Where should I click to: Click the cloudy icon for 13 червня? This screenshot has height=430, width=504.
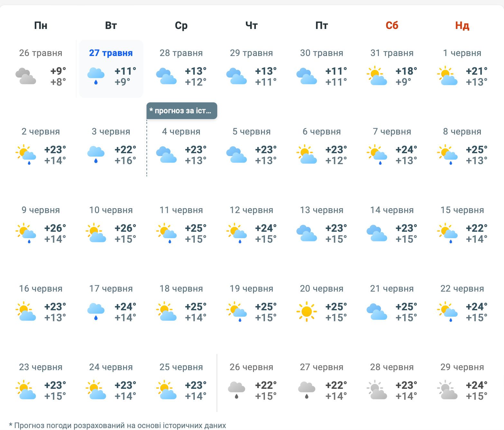pos(307,233)
